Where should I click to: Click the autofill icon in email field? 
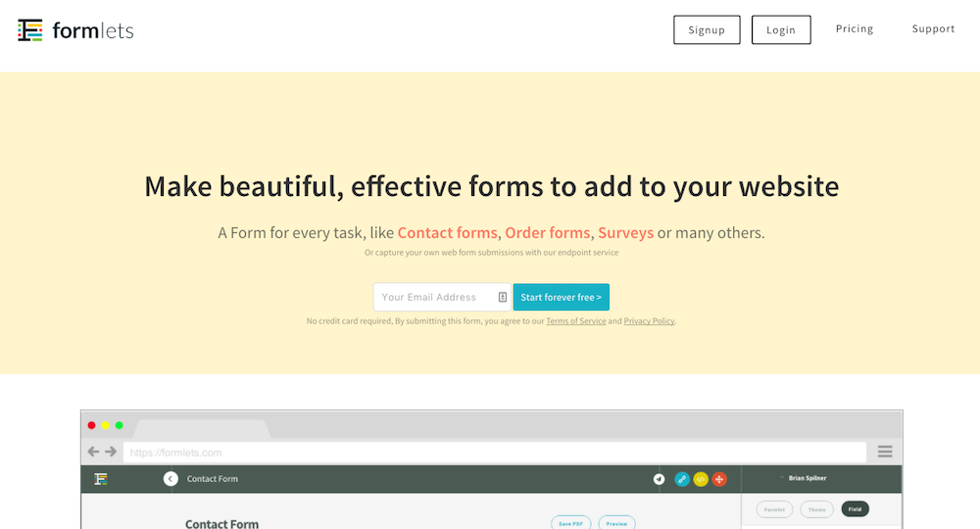click(502, 297)
